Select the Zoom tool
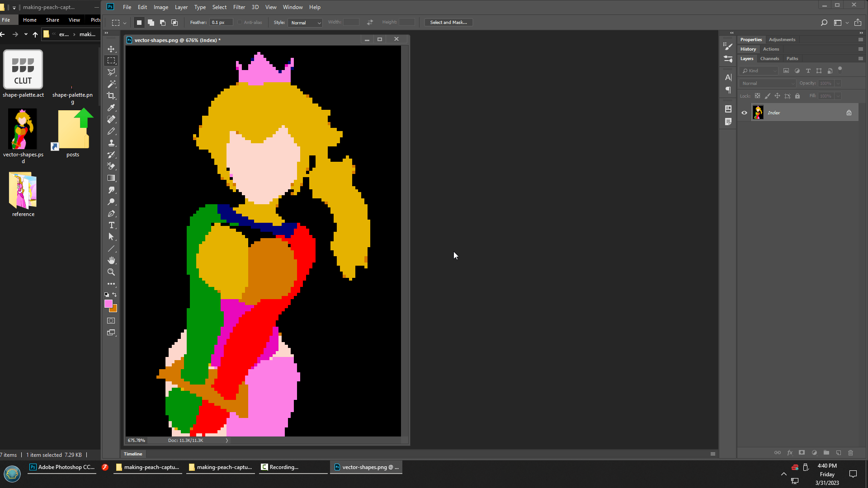Viewport: 868px width, 488px height. coord(111,272)
